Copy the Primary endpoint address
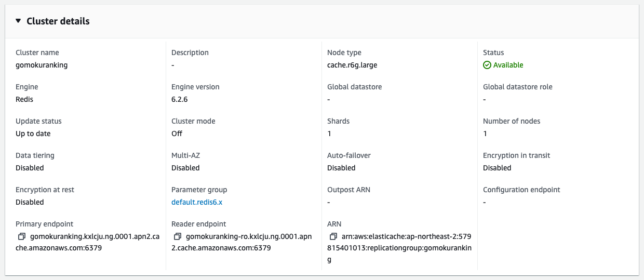 click(22, 236)
